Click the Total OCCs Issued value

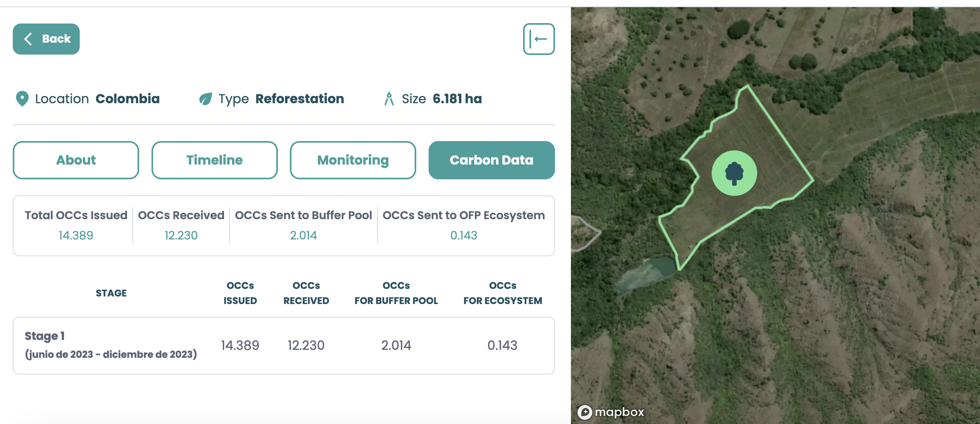tap(76, 236)
